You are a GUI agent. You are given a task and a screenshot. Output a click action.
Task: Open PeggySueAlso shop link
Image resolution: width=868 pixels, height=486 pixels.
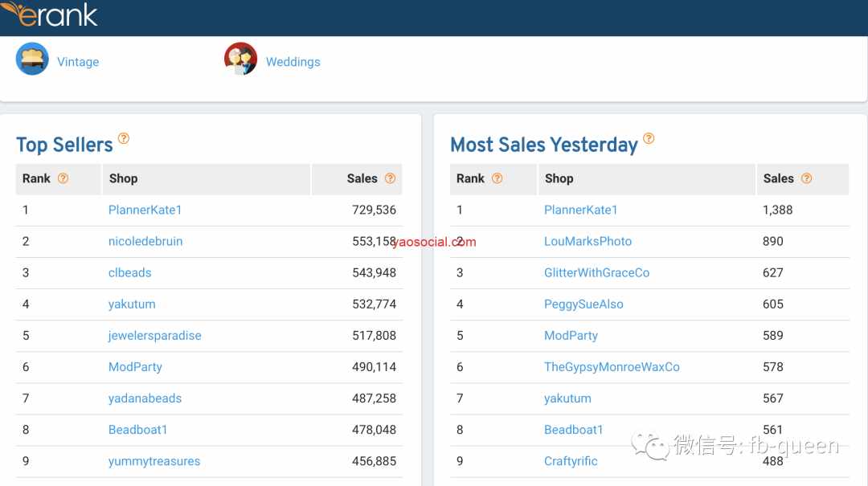[583, 304]
